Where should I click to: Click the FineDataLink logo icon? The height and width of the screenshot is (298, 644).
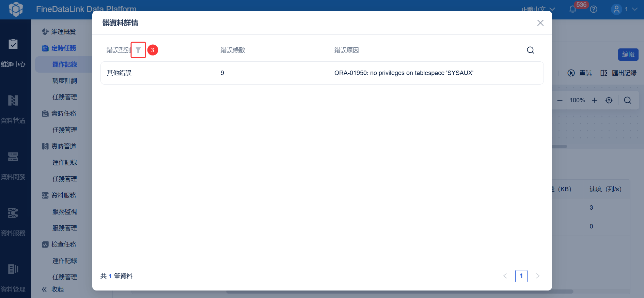[16, 9]
